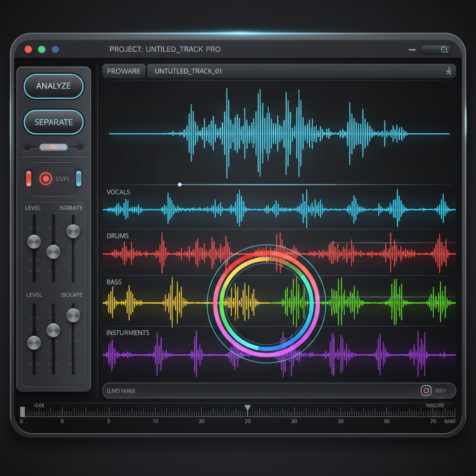The image size is (476, 476).
Task: Click the '80' mark on the ruler
Action: pos(387,421)
